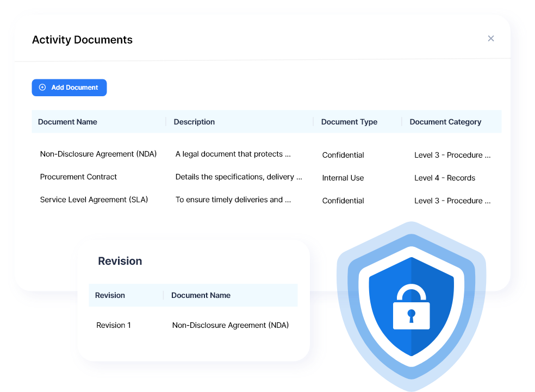Click Document Name header in Revision panel
The image size is (535, 392).
click(201, 295)
